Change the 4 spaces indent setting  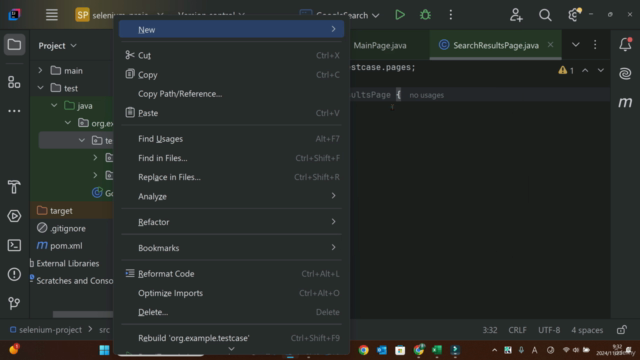click(x=587, y=330)
